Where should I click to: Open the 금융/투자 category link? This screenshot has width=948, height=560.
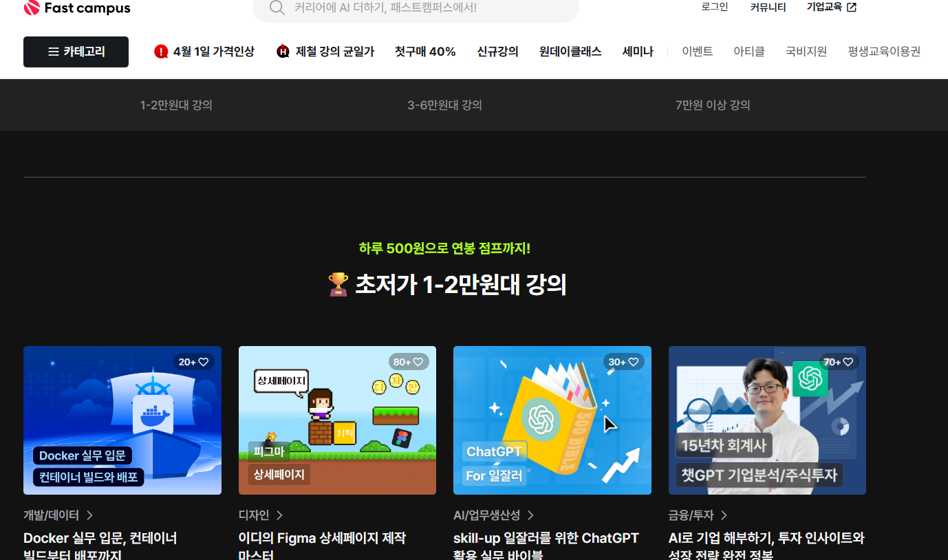(x=691, y=515)
